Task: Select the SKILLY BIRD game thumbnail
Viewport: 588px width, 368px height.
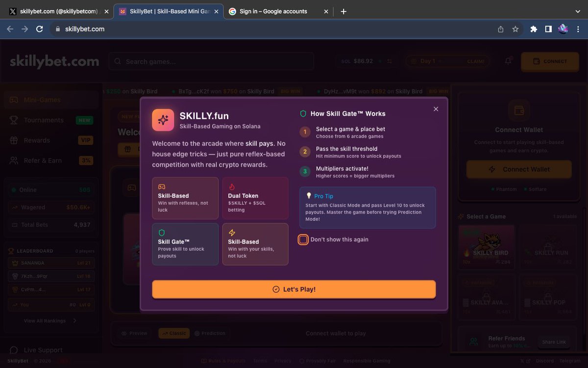Action: (x=486, y=246)
